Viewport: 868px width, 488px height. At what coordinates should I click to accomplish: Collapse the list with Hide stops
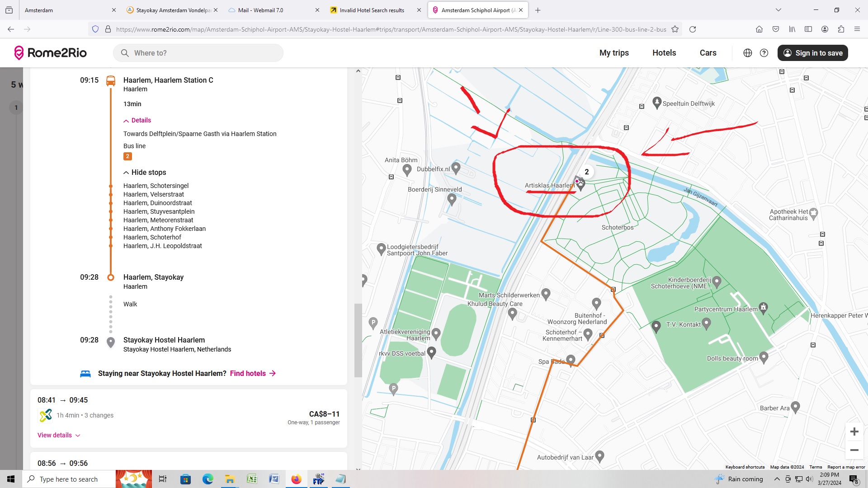tap(145, 172)
